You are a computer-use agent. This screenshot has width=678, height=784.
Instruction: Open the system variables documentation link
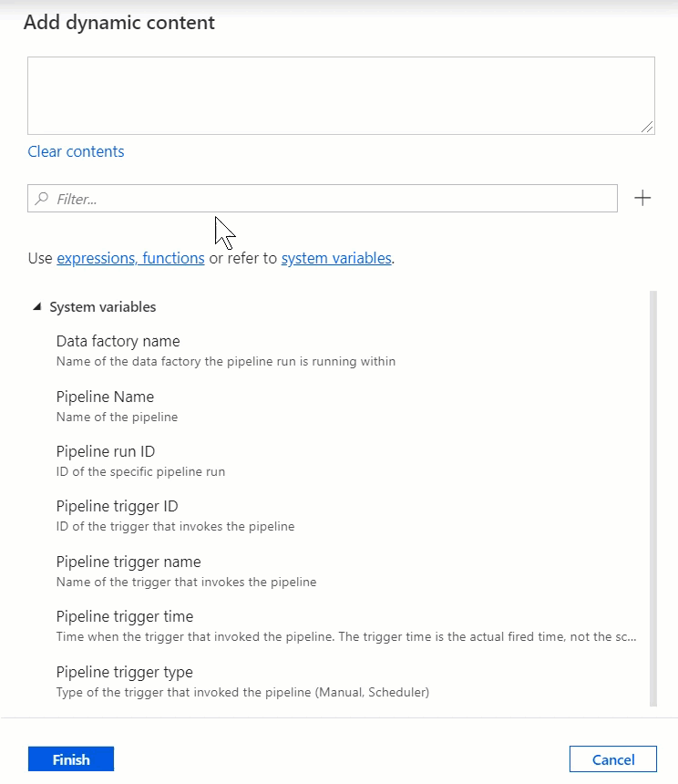tap(336, 258)
